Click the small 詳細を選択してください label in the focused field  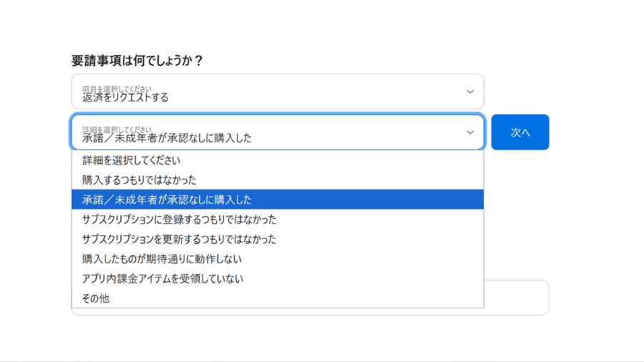pos(117,129)
